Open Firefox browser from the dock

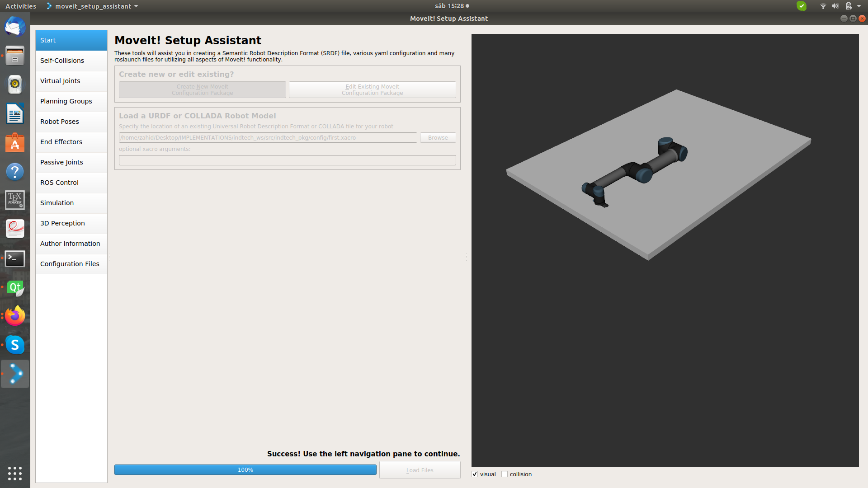15,316
